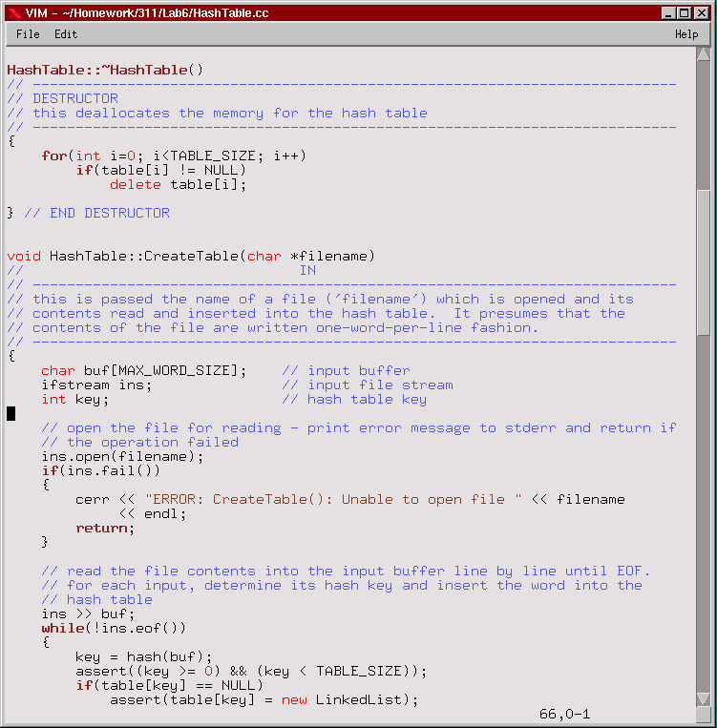Click the vertical scrollbar thumb

(704, 262)
